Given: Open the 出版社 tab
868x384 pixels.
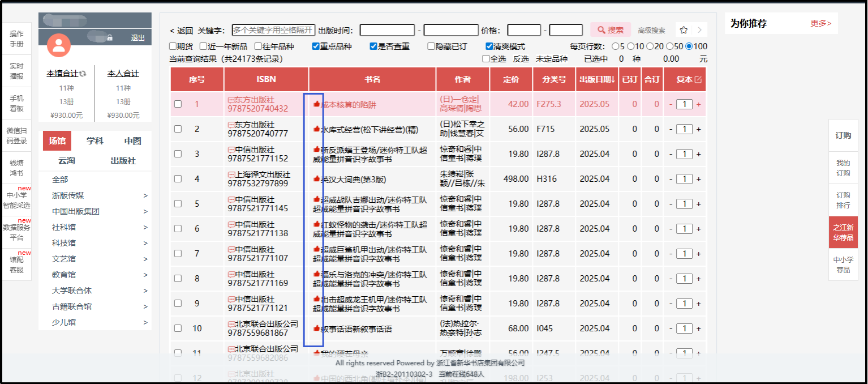Looking at the screenshot, I should [x=123, y=161].
